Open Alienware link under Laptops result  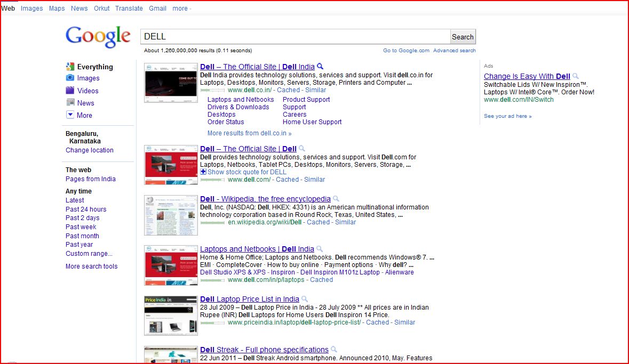pyautogui.click(x=399, y=272)
